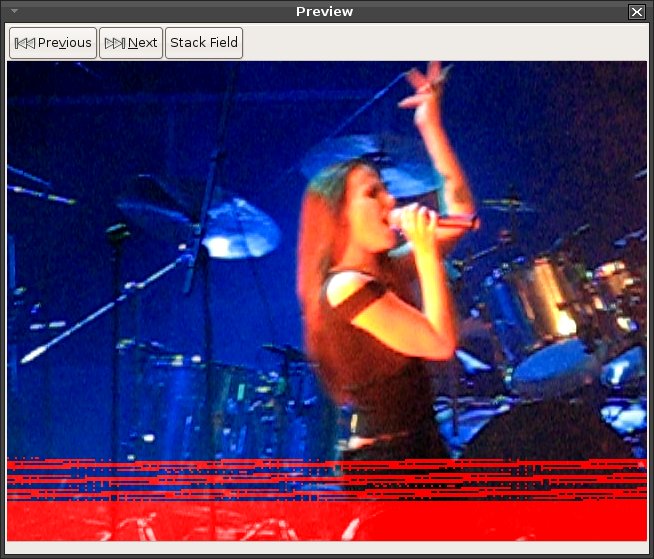
Task: Click the Stack Field button
Action: pyautogui.click(x=204, y=43)
